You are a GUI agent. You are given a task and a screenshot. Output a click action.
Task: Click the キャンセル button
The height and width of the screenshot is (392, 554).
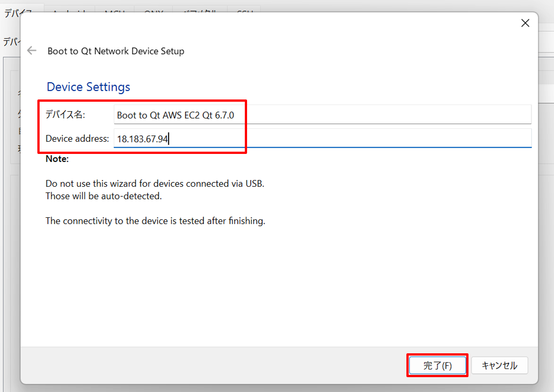(499, 365)
